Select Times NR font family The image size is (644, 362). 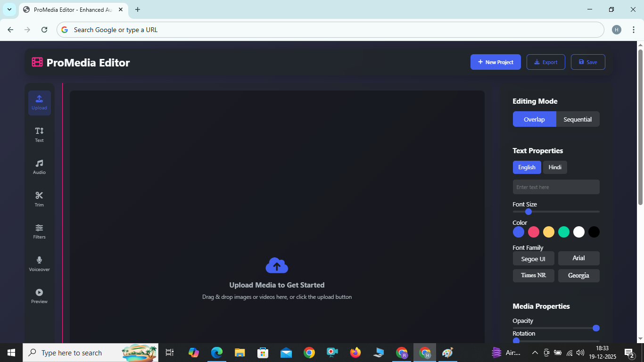click(x=533, y=275)
